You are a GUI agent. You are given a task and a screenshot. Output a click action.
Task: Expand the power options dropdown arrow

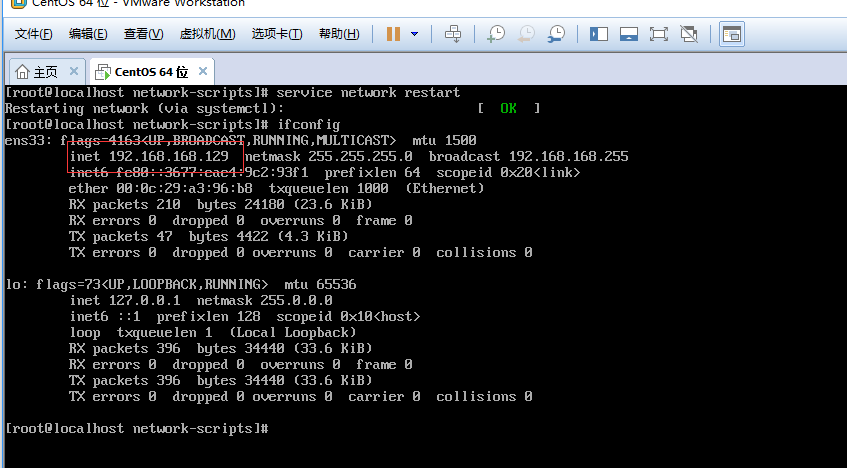(414, 34)
